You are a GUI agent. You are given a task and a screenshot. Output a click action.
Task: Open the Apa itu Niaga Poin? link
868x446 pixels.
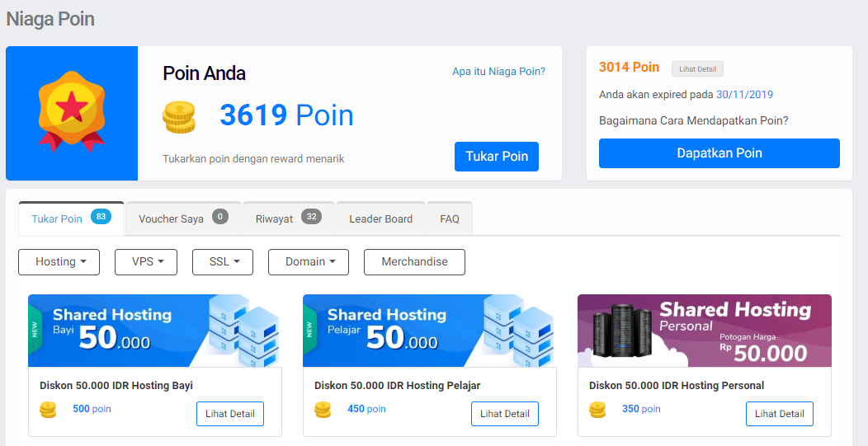click(498, 72)
